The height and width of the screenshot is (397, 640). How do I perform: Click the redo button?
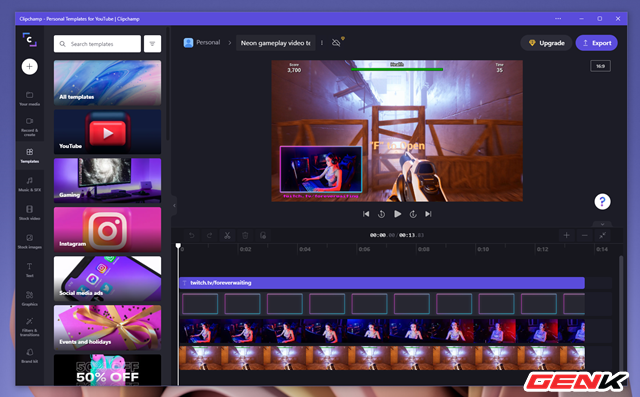coord(209,235)
